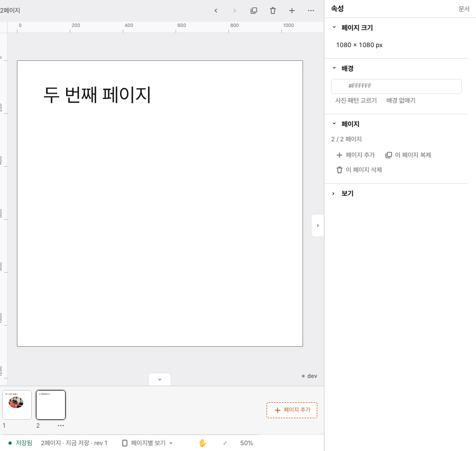Click 이 페이지 삭제 button
The image size is (476, 451).
(x=359, y=170)
